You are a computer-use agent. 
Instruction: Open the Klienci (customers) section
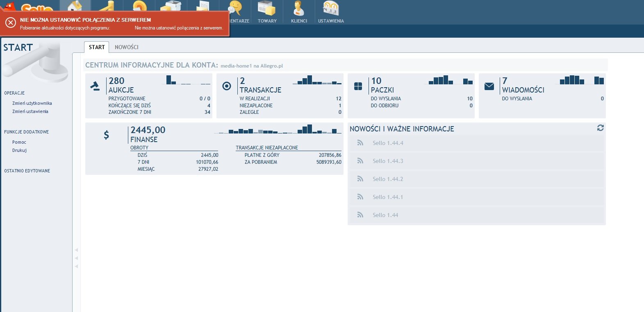point(299,12)
